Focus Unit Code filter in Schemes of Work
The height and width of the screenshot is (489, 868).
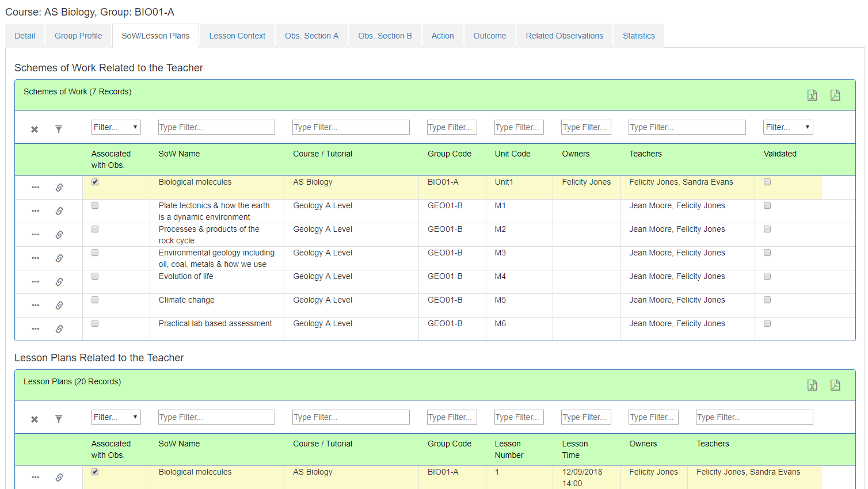pos(519,127)
